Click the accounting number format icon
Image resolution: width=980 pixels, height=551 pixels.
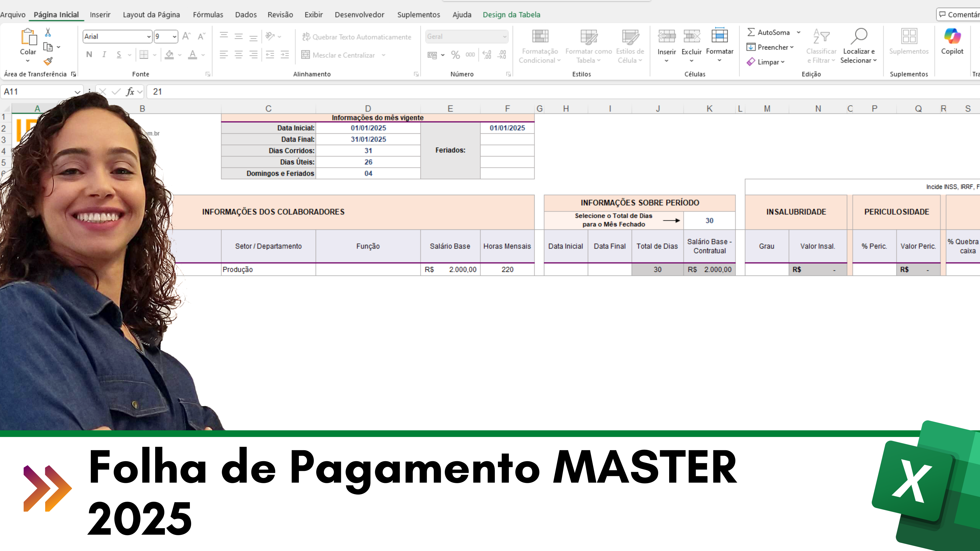click(432, 55)
